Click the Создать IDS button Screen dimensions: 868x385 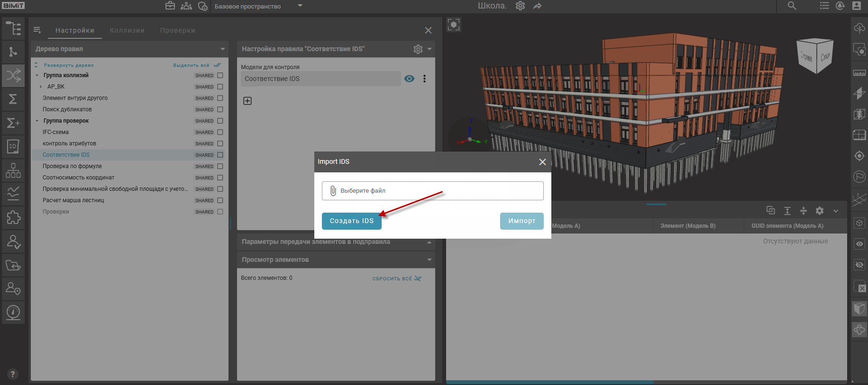(x=352, y=221)
